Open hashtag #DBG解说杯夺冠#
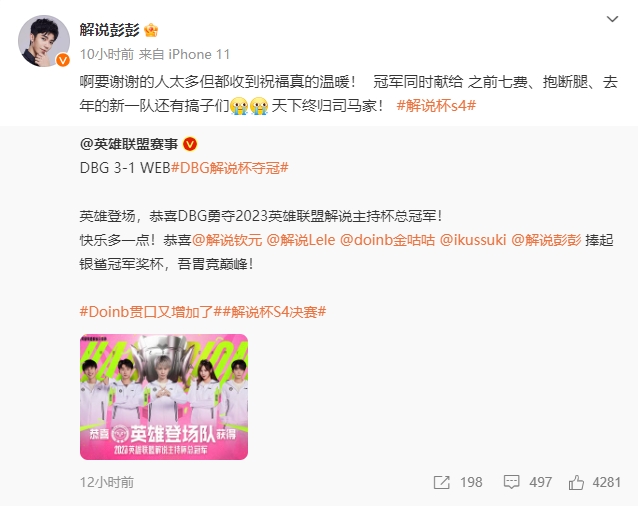Screen dimensions: 638x512 click(x=229, y=168)
